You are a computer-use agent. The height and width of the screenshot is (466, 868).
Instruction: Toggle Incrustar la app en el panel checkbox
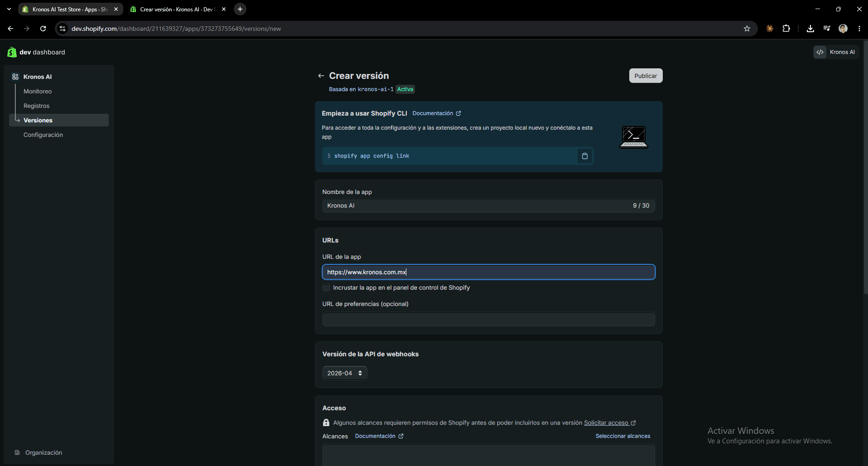click(326, 288)
